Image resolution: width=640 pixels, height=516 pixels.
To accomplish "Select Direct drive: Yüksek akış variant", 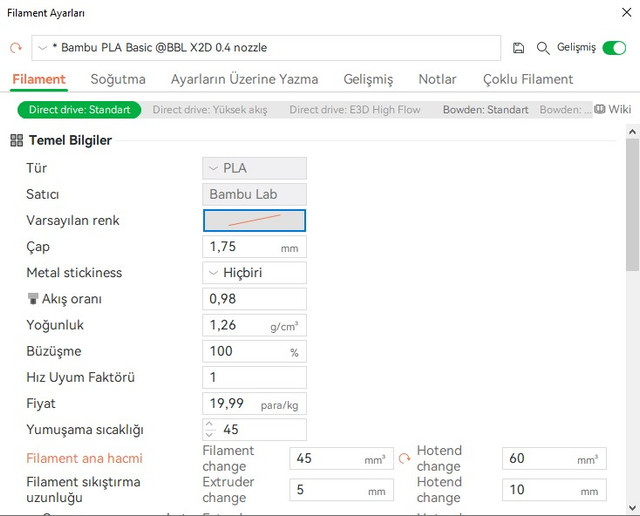I will click(x=210, y=110).
